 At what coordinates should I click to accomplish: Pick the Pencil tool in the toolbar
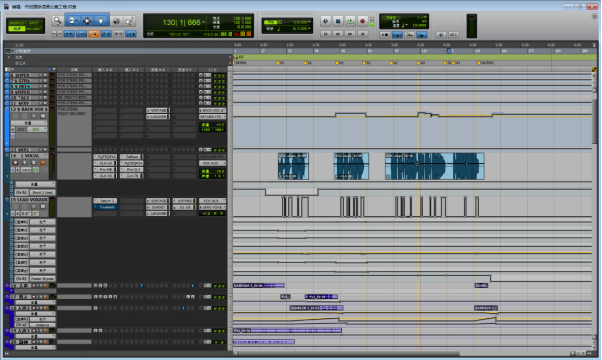click(129, 21)
